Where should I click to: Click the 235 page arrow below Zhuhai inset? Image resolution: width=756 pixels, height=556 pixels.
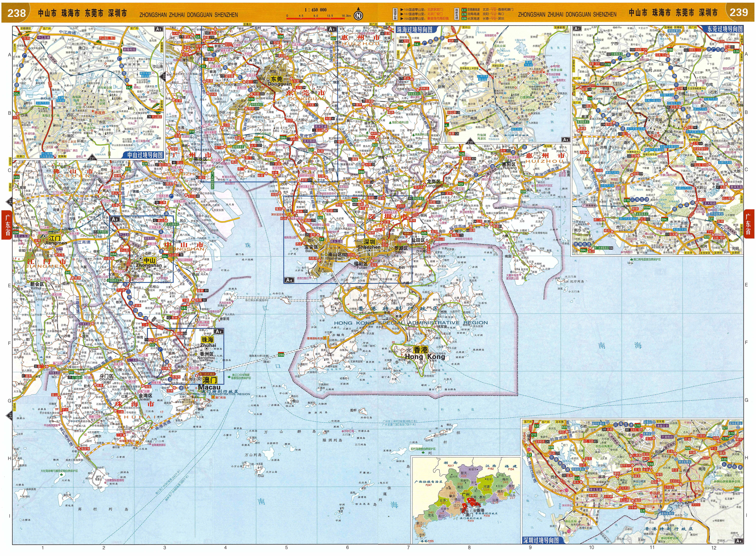pyautogui.click(x=470, y=142)
